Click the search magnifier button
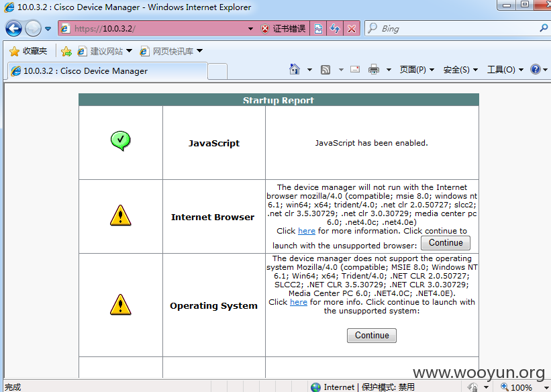The image size is (551, 392). tap(544, 28)
